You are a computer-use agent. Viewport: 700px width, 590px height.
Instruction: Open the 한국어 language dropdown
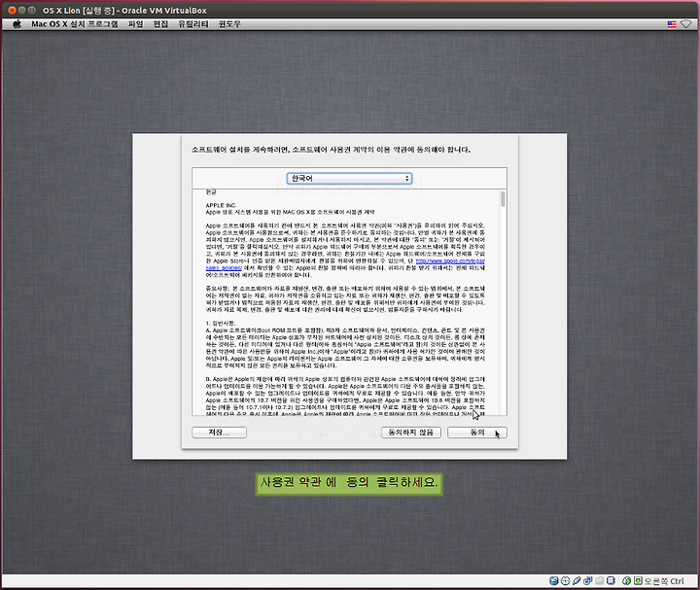pos(349,179)
